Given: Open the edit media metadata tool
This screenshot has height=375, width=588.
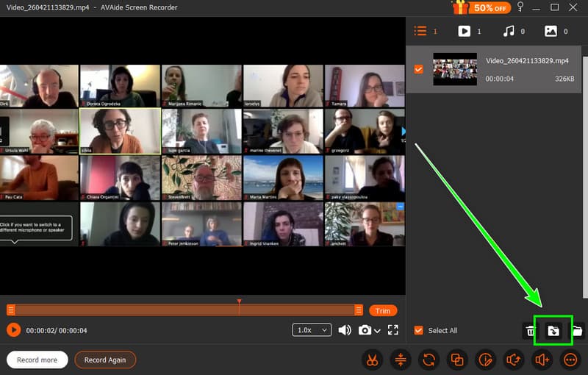Looking at the screenshot, I should pyautogui.click(x=485, y=360).
